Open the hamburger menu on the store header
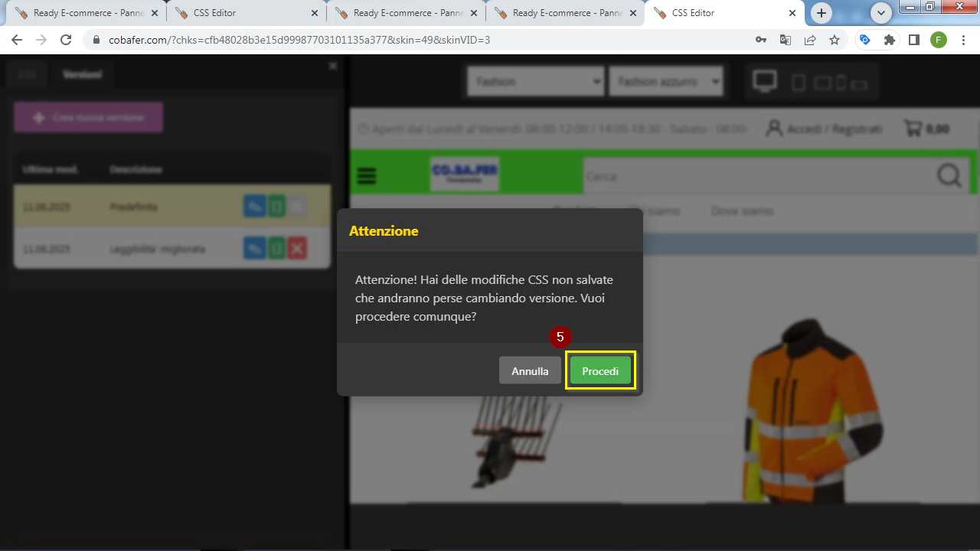980x551 pixels. (x=367, y=176)
